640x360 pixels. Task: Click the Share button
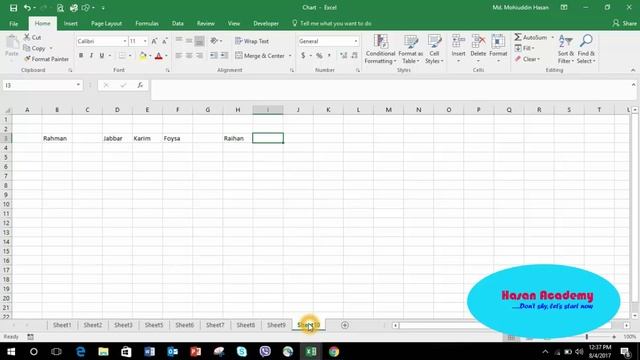coord(624,24)
